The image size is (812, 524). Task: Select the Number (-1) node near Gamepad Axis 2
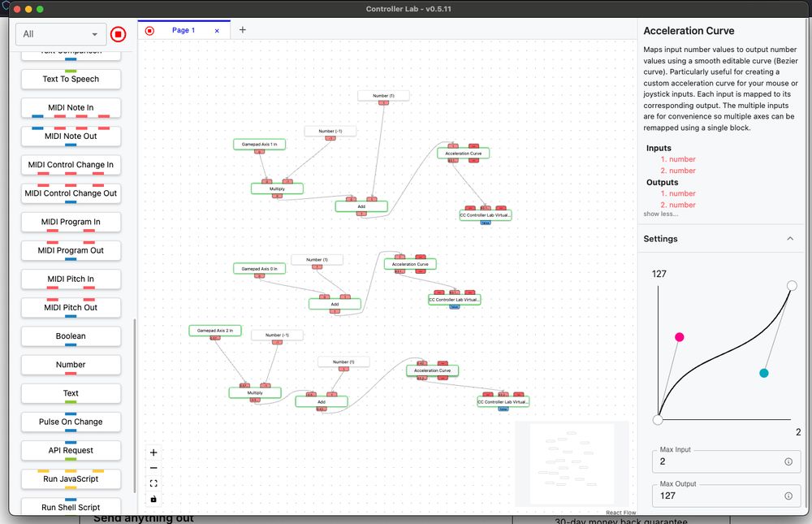(x=277, y=335)
